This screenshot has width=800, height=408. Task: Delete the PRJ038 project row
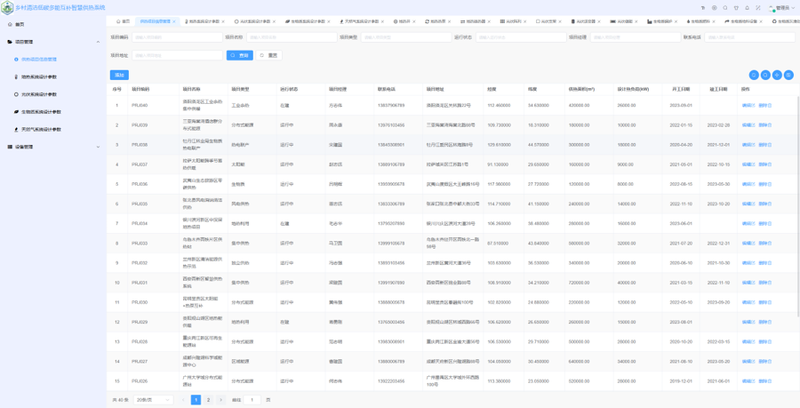(x=765, y=145)
